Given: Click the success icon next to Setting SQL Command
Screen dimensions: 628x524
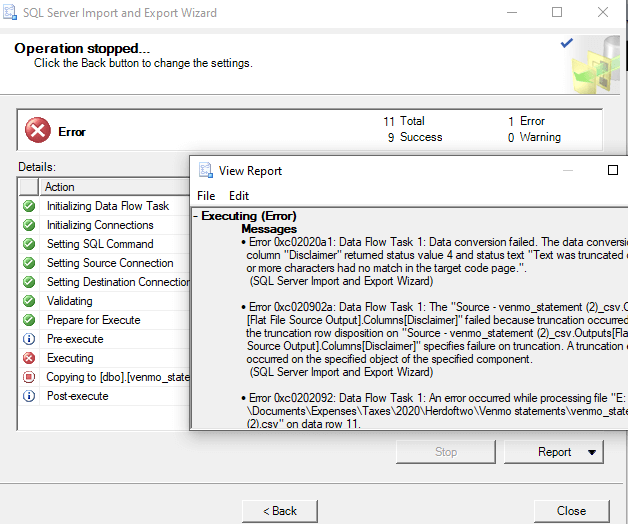Looking at the screenshot, I should coord(29,244).
